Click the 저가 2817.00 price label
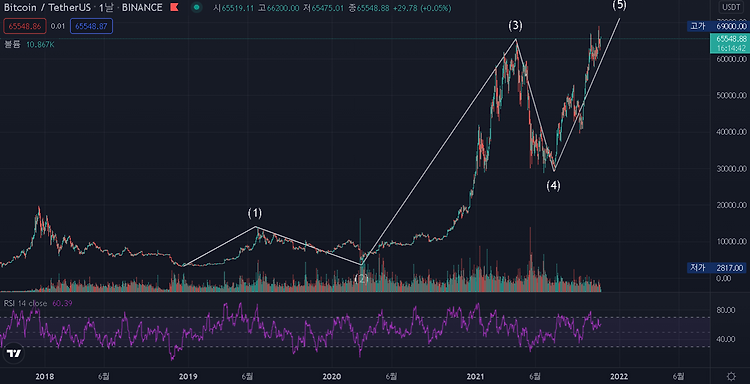 click(x=717, y=268)
